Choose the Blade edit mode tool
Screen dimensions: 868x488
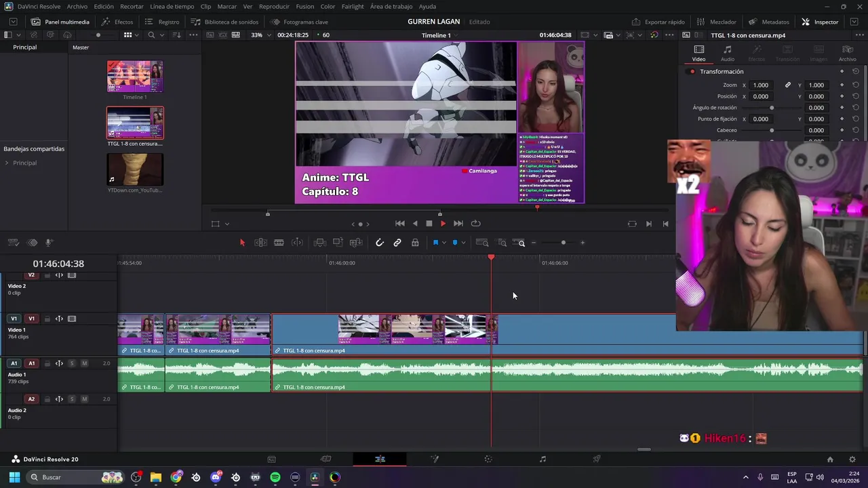279,243
